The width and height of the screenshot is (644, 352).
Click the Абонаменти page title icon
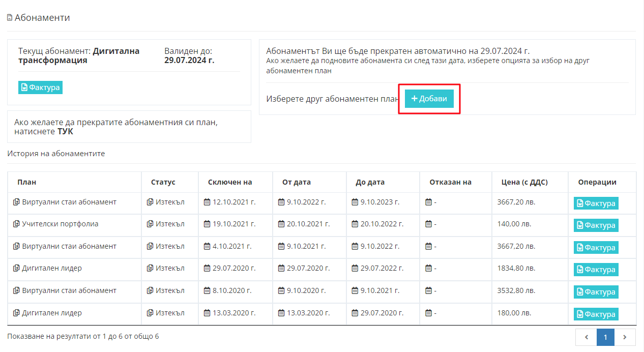[x=10, y=18]
